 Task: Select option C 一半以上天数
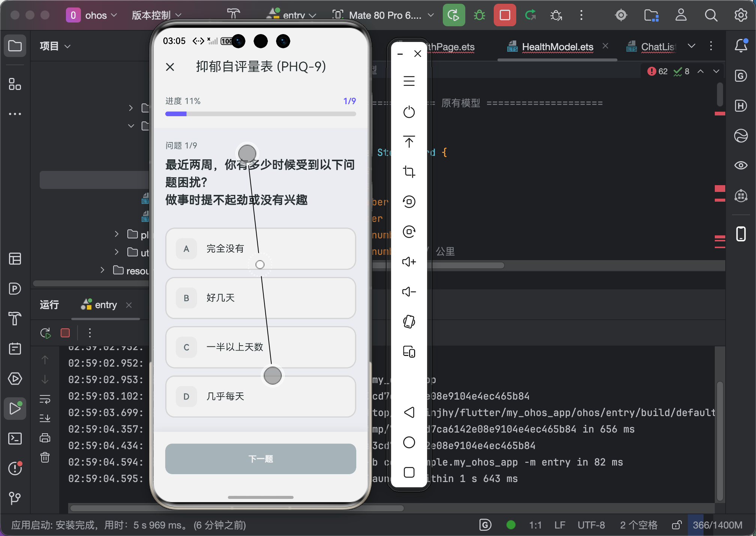[x=261, y=347]
